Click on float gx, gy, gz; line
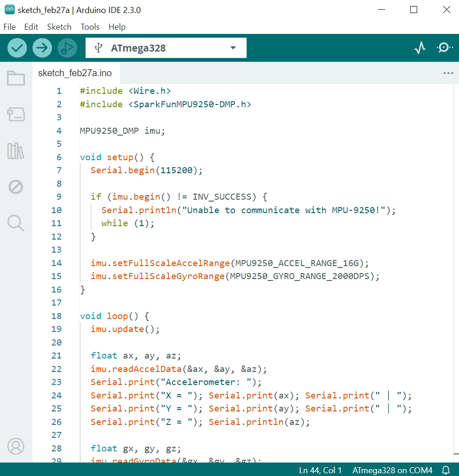459x476 pixels. pyautogui.click(x=136, y=449)
